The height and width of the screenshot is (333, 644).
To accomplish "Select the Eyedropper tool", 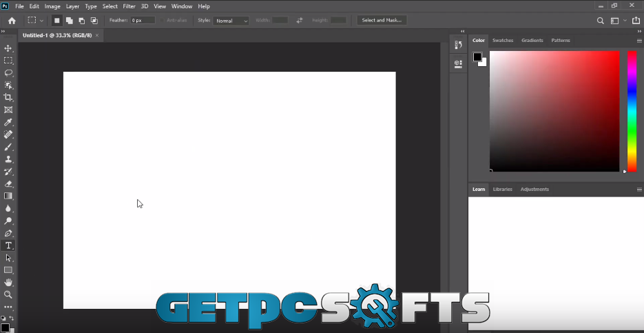I will [8, 122].
